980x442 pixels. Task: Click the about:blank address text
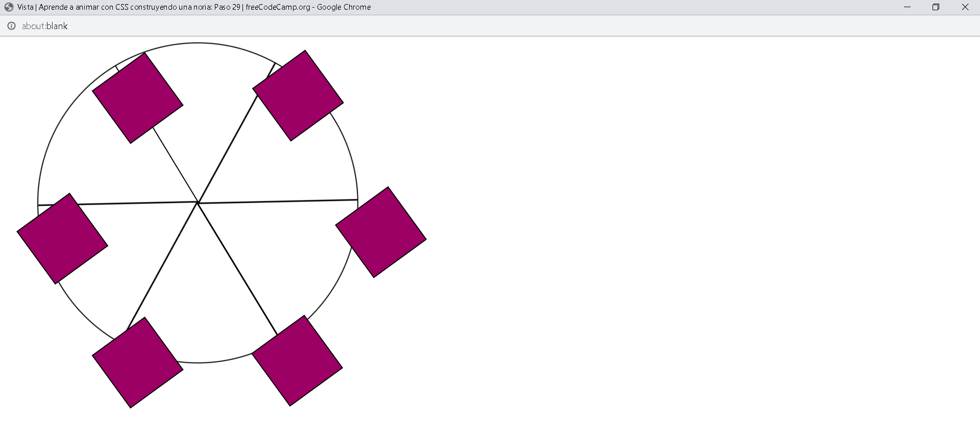(x=45, y=26)
